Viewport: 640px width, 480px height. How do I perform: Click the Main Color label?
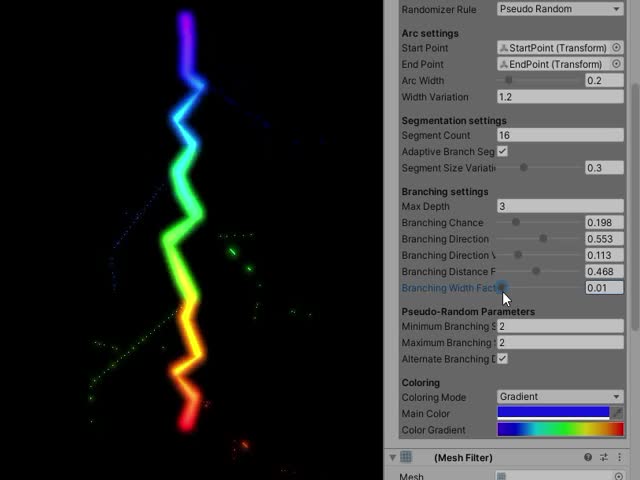tap(426, 413)
